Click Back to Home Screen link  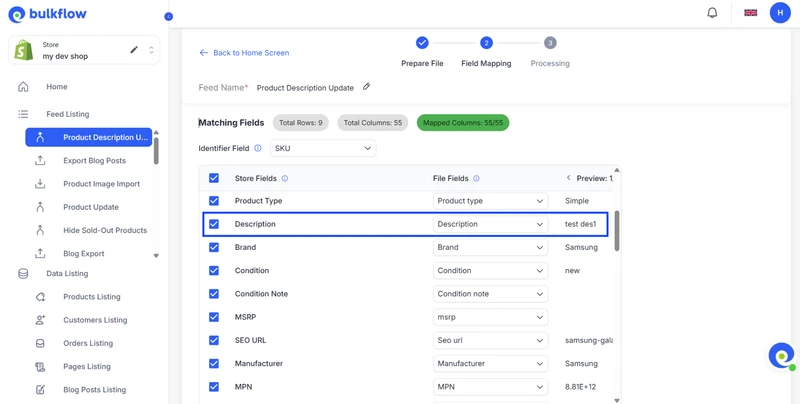pyautogui.click(x=244, y=53)
